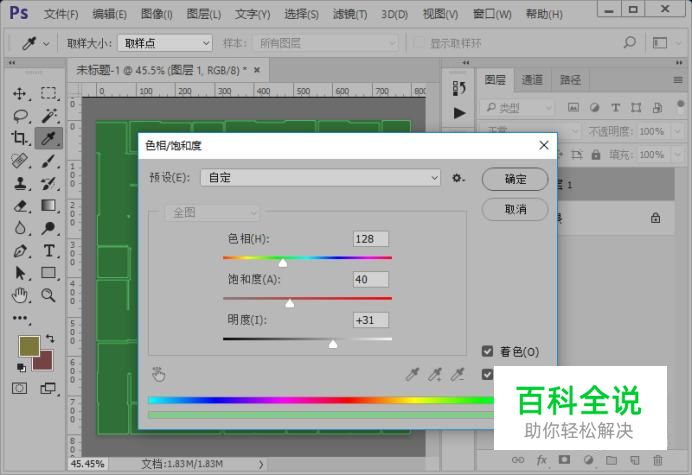Select the Path Selection tool
The image size is (692, 475).
tap(20, 273)
